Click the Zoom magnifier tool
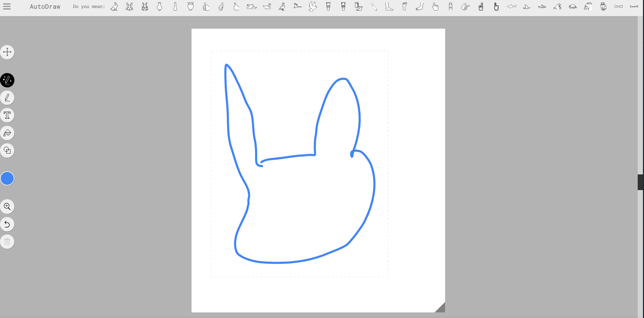The width and height of the screenshot is (644, 318). (x=7, y=207)
